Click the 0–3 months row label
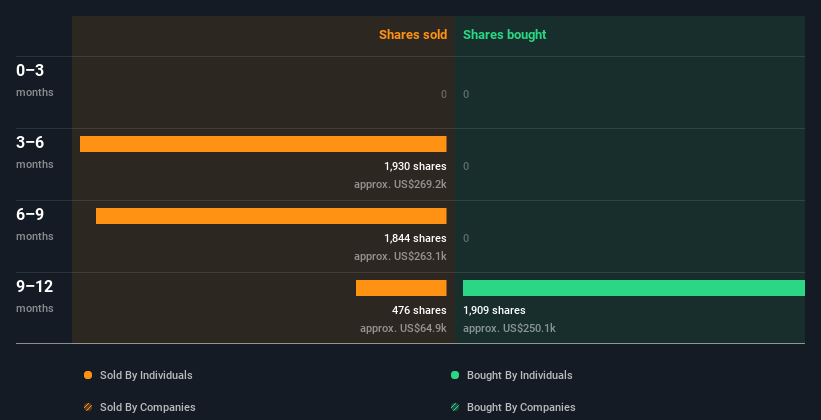The width and height of the screenshot is (821, 420). click(35, 80)
